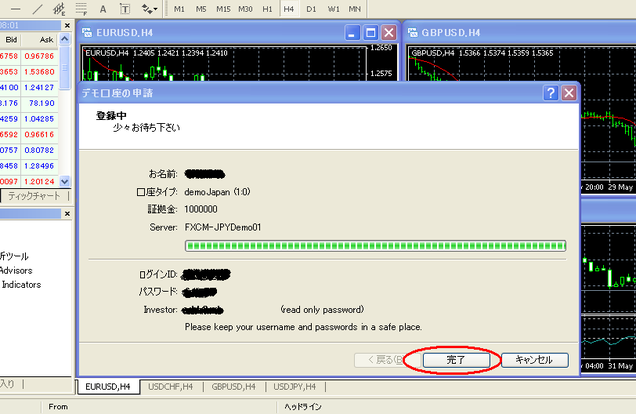The height and width of the screenshot is (414, 636).
Task: Select the ask price 0.96786
Action: (39, 56)
